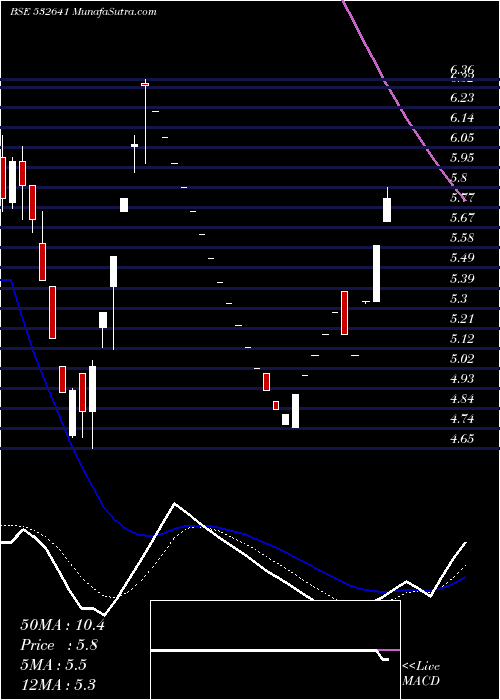This screenshot has width=500, height=700.
Task: Select the 5.3 price level label
Action: [459, 299]
